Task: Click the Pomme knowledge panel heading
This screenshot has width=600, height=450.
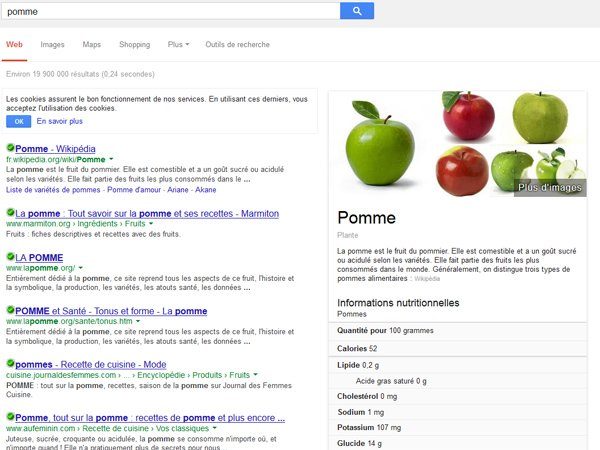Action: pyautogui.click(x=367, y=218)
